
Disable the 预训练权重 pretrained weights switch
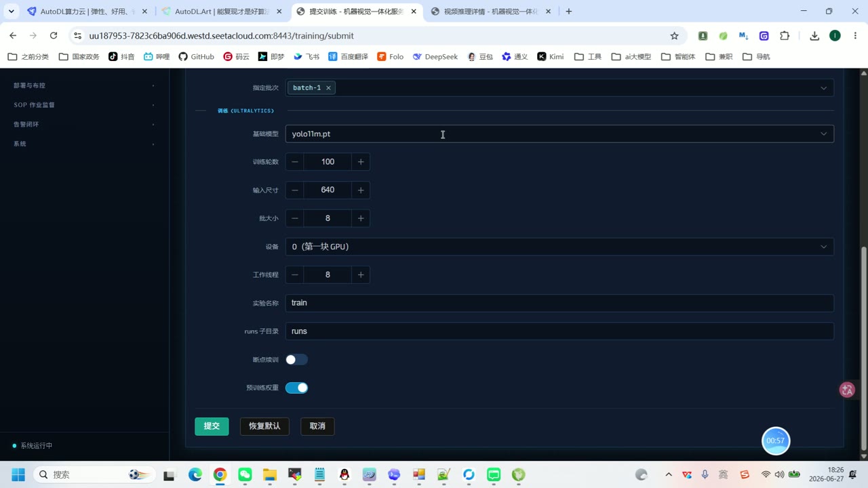[296, 388]
